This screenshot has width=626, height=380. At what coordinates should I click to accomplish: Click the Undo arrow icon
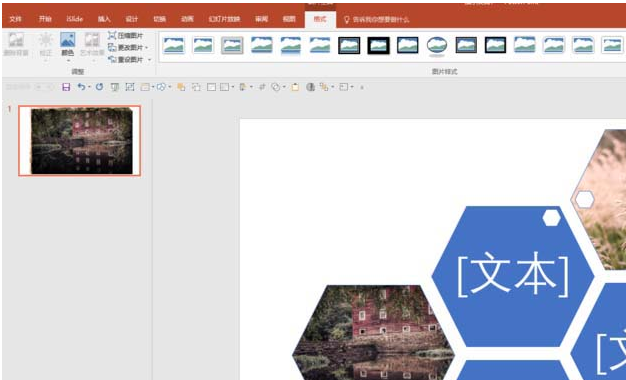[x=81, y=87]
